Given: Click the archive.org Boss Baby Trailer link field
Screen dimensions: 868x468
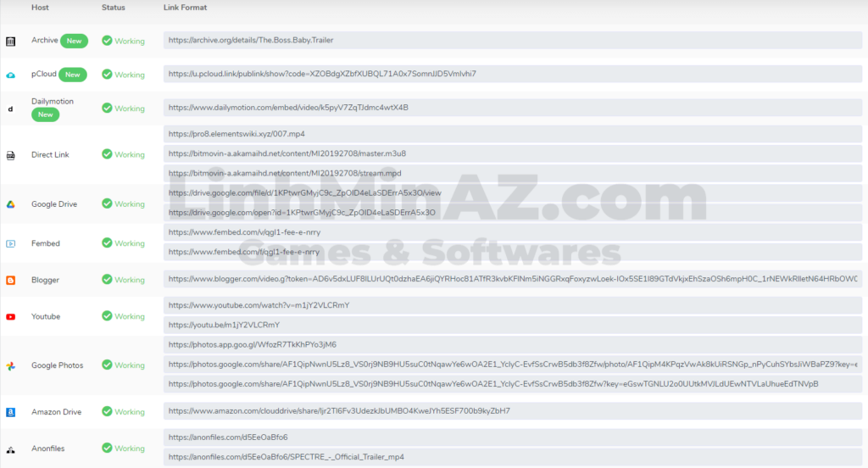Looking at the screenshot, I should click(513, 40).
